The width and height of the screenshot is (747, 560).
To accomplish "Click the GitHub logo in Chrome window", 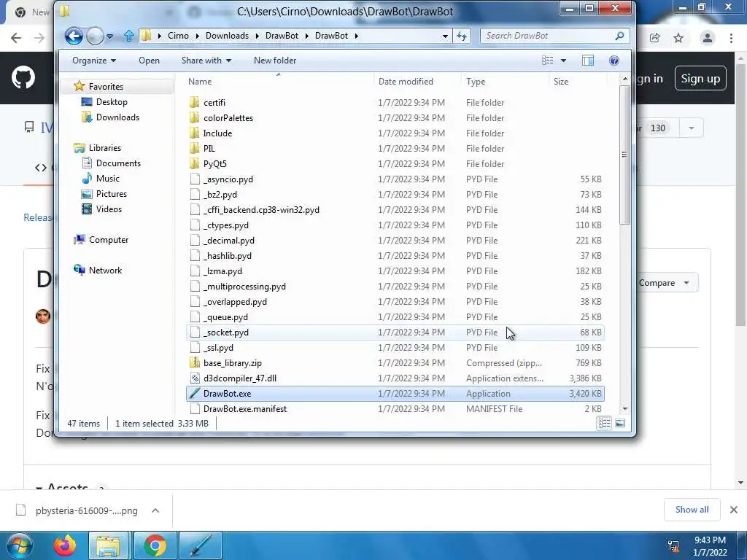I will click(x=23, y=78).
